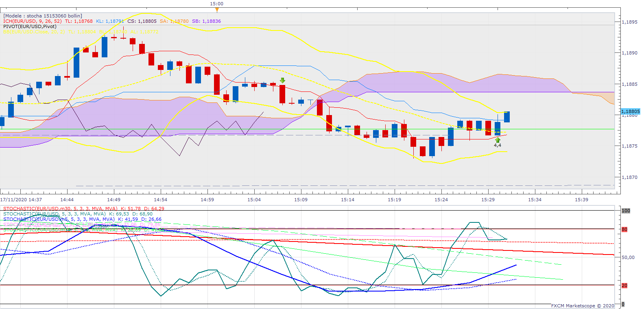Click the 14:44 time axis label
This screenshot has width=644, height=309.
point(67,200)
